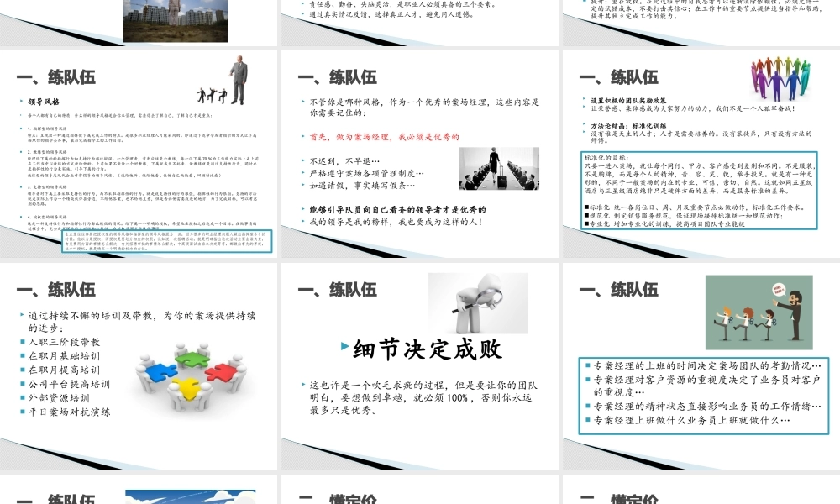Click the meeting room photo with the woman walking

[499, 169]
